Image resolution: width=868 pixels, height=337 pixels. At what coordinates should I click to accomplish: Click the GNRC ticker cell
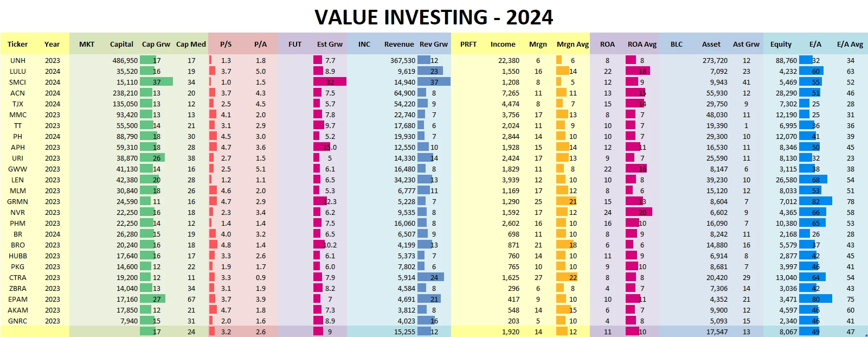click(18, 321)
